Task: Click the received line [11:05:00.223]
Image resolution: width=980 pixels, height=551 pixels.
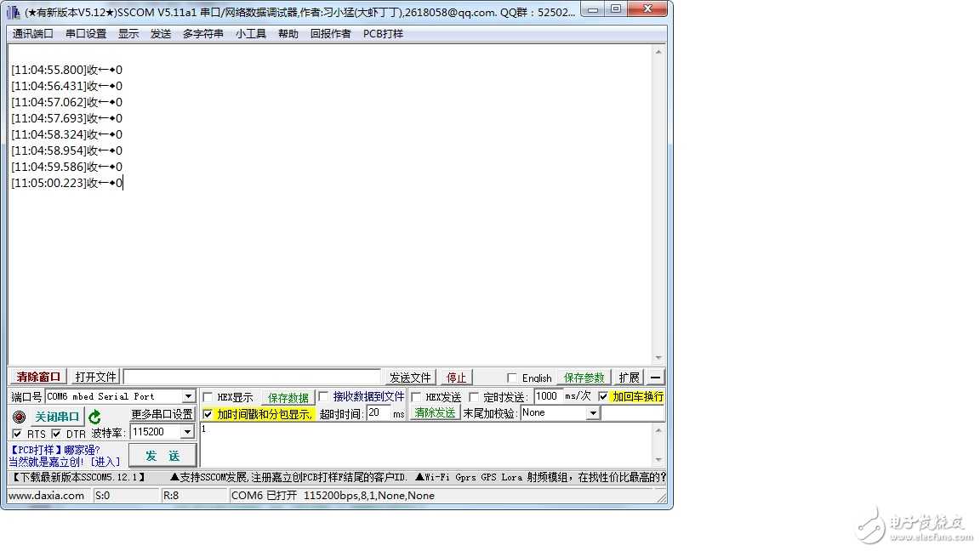Action: pos(66,183)
